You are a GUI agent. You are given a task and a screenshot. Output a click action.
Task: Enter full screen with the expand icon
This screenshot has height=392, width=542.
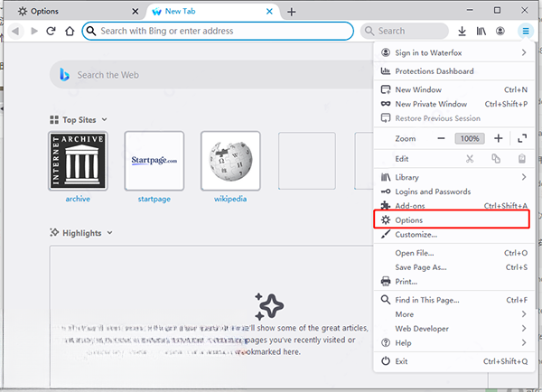coord(522,138)
